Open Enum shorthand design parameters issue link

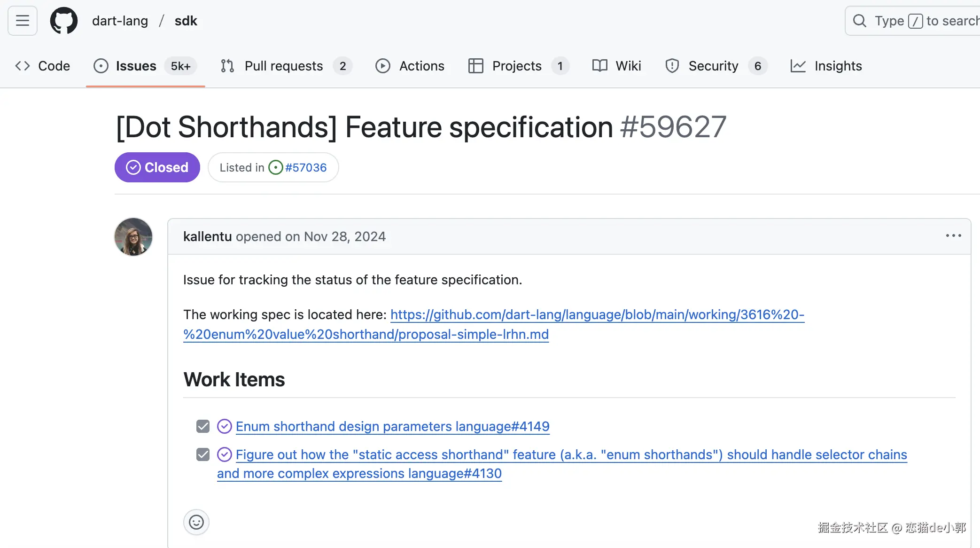(392, 426)
